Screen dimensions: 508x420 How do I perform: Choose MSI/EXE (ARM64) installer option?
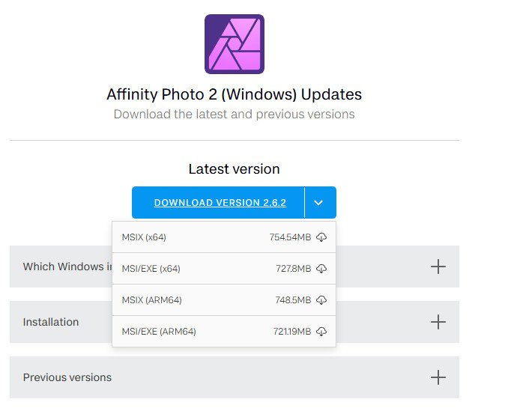[x=158, y=332]
